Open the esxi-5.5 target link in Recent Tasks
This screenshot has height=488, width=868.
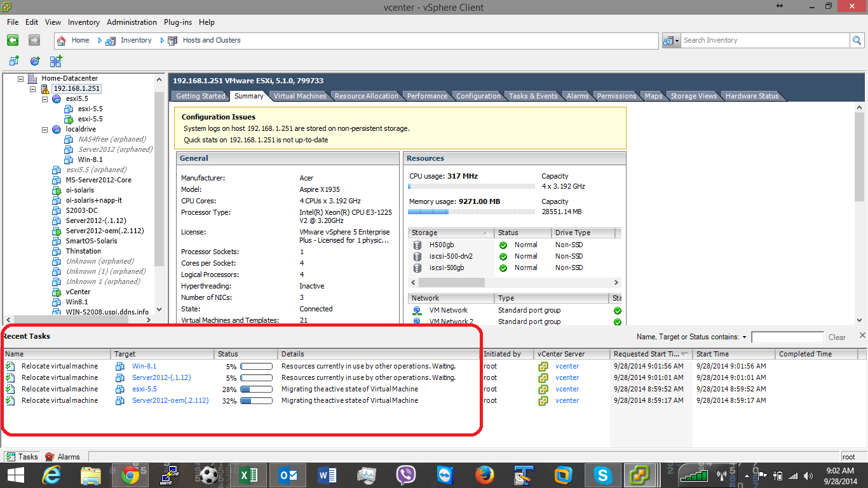tap(144, 389)
